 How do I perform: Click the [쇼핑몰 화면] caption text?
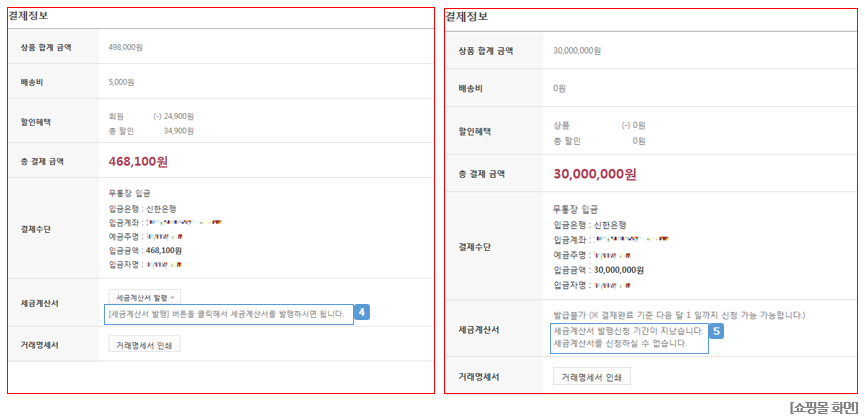(x=823, y=407)
